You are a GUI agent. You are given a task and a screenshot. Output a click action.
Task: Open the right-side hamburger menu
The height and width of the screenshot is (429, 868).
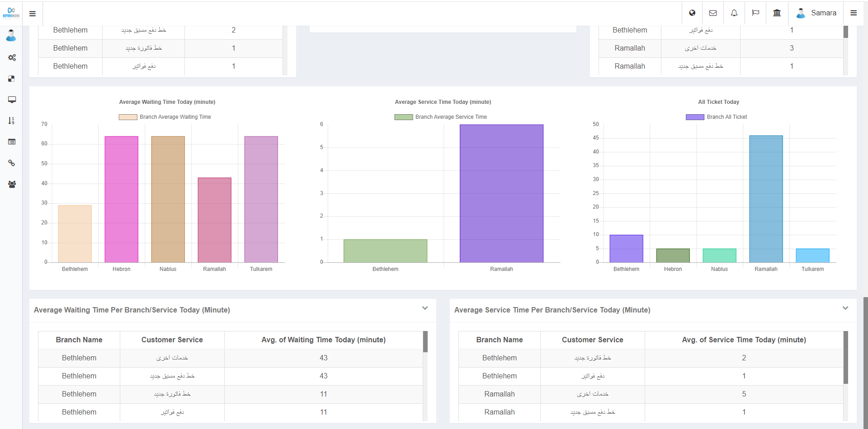click(854, 13)
